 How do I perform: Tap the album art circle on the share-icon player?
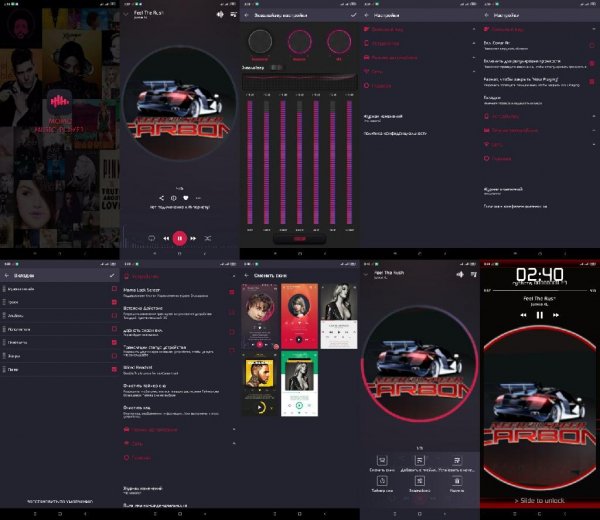pyautogui.click(x=179, y=103)
